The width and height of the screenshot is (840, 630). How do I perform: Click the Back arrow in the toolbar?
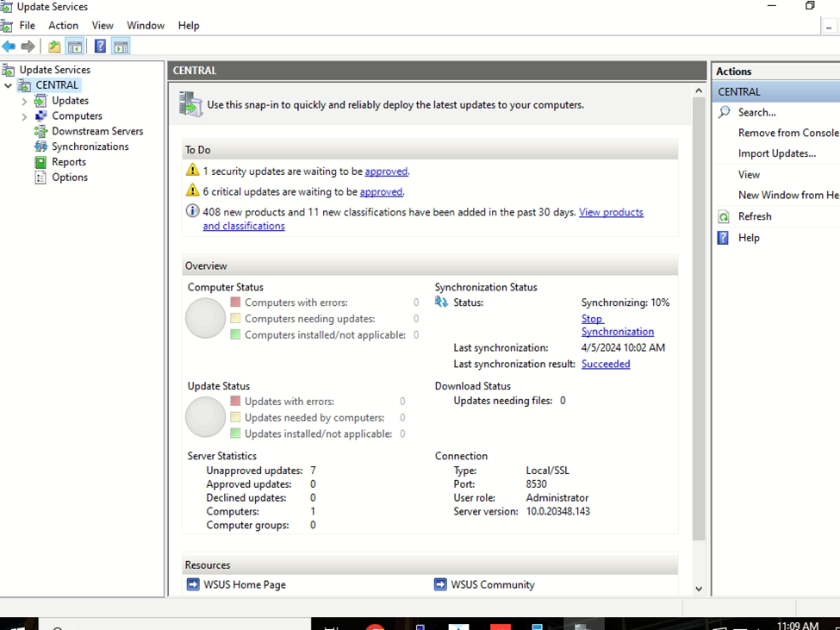point(9,47)
